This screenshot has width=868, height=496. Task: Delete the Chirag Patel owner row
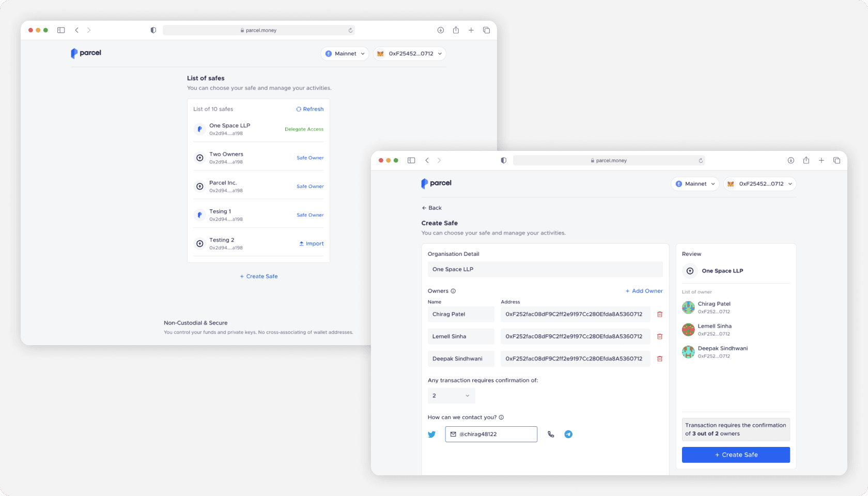pyautogui.click(x=660, y=314)
